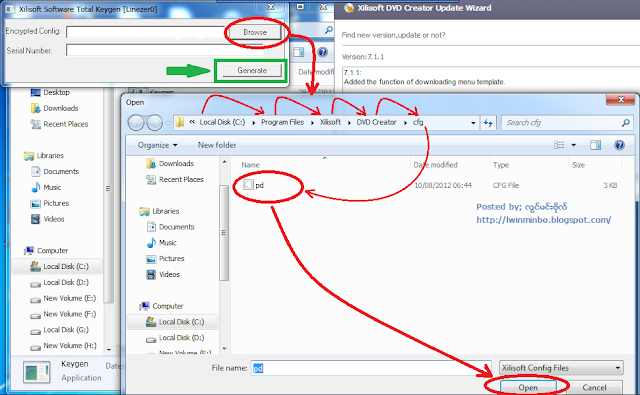Click the Open button in dialog
Image resolution: width=640 pixels, height=395 pixels.
528,387
